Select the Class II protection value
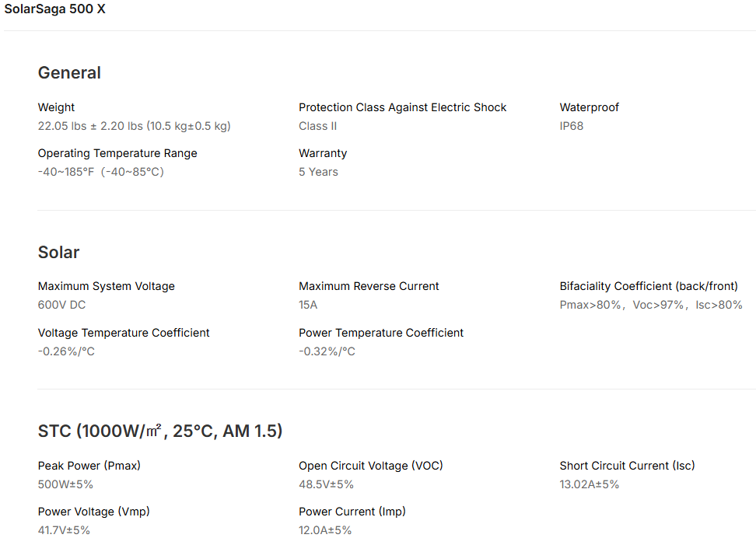This screenshot has height=545, width=756. coord(317,126)
